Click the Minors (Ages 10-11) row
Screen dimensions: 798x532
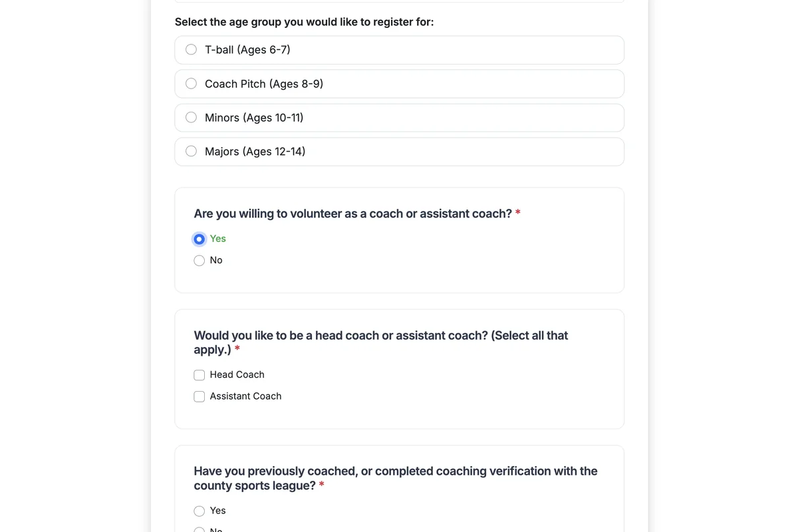[x=399, y=117]
